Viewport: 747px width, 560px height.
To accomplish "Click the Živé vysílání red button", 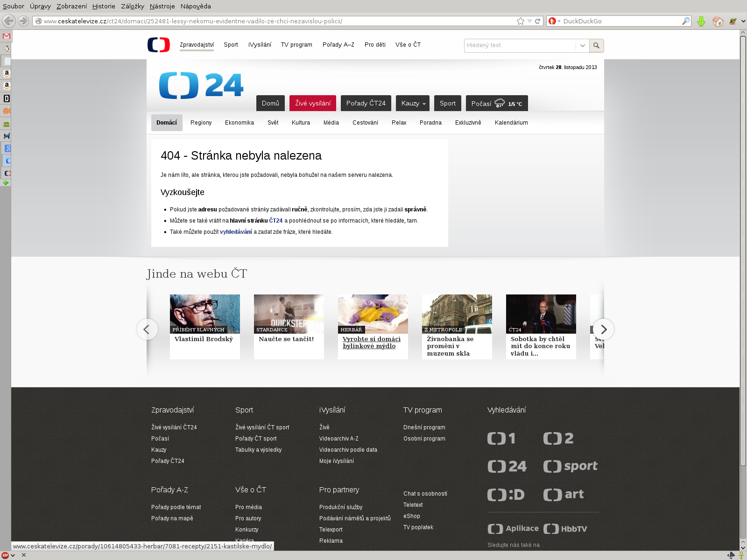I will [313, 103].
